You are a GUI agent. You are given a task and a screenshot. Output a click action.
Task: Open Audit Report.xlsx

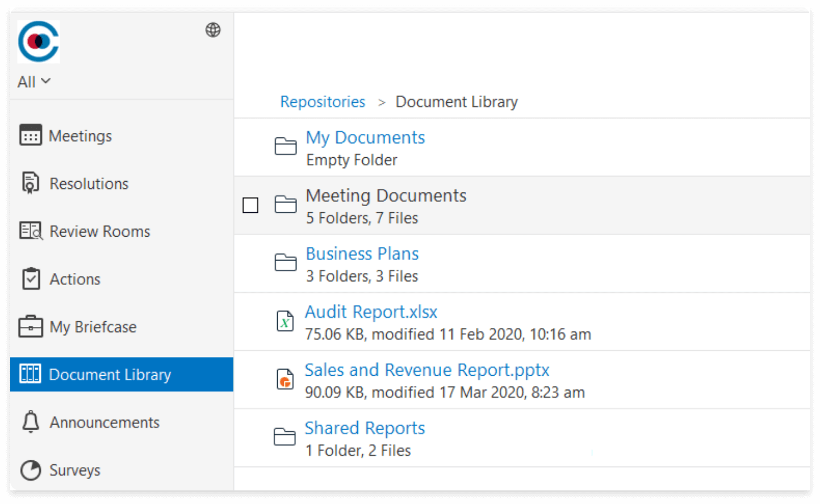[371, 312]
